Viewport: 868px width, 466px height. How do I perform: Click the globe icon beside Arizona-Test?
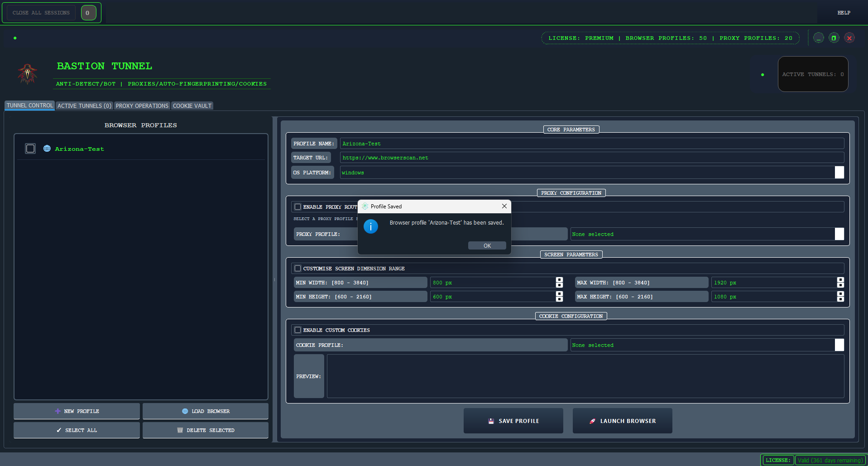47,149
